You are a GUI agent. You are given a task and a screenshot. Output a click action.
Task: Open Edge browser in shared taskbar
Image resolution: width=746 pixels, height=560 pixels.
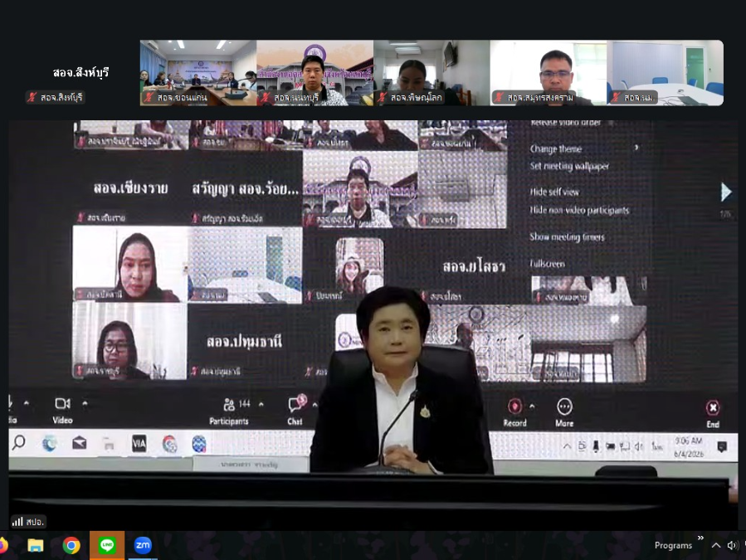click(50, 443)
